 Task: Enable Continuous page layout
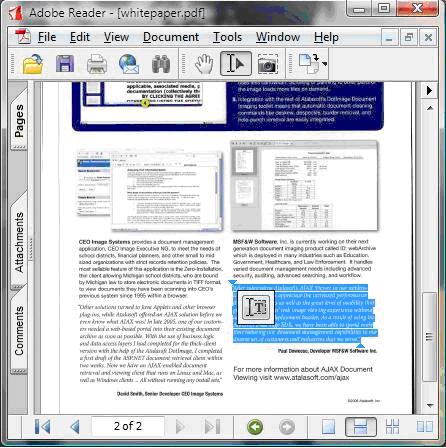coord(361,427)
